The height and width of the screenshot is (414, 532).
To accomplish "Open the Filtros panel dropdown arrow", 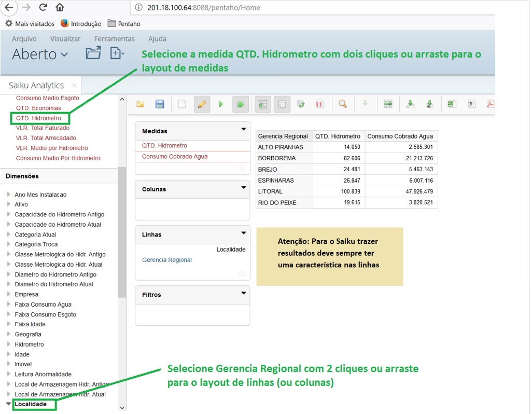I will pos(243,293).
